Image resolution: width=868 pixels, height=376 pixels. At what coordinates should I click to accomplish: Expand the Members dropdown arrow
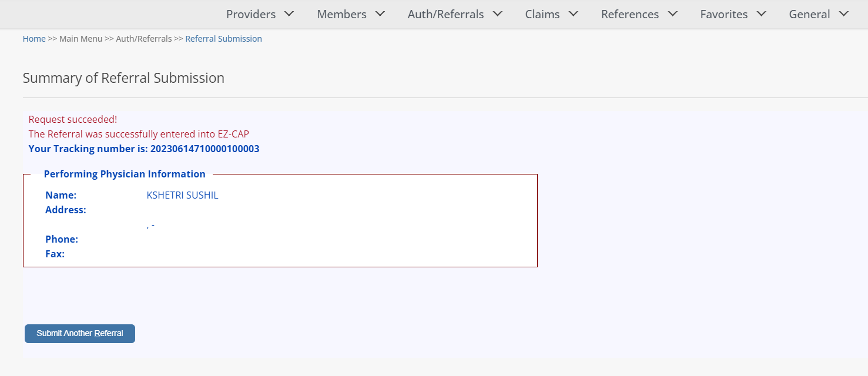380,14
